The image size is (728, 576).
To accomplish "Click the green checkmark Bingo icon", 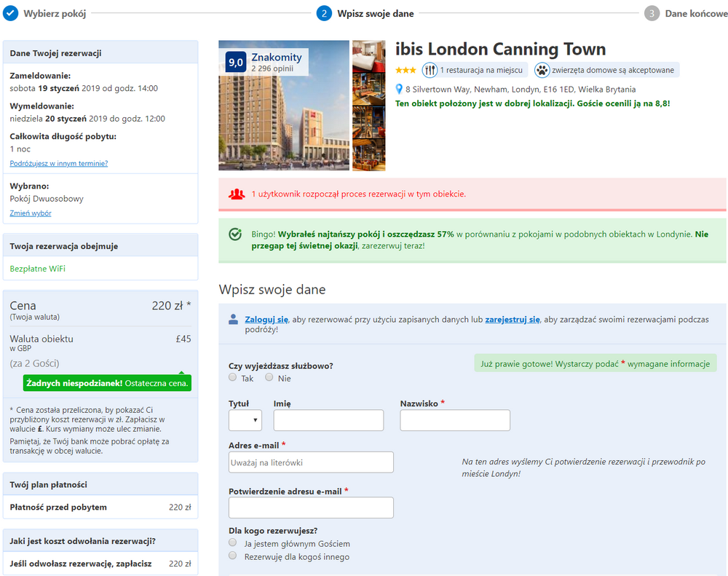I will [x=235, y=234].
